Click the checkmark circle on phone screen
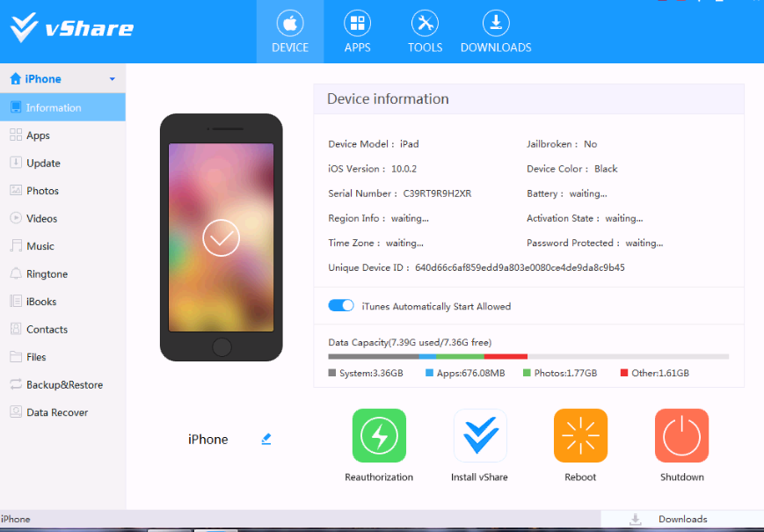Viewport: 764px width, 532px height. (x=222, y=237)
